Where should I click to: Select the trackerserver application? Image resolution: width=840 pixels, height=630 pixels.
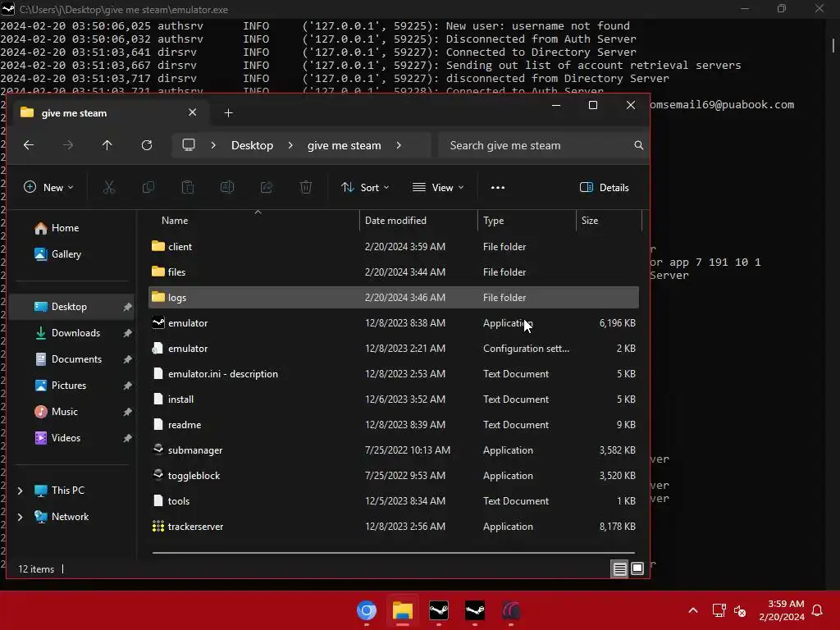tap(394, 527)
